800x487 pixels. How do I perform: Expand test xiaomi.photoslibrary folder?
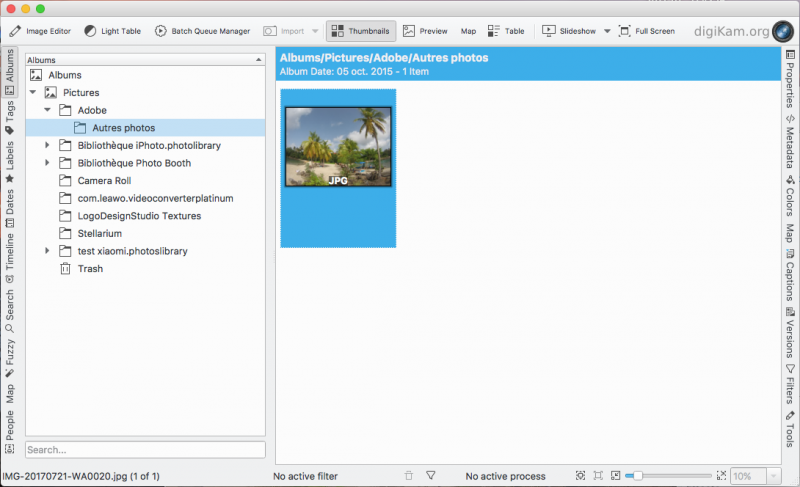click(47, 250)
